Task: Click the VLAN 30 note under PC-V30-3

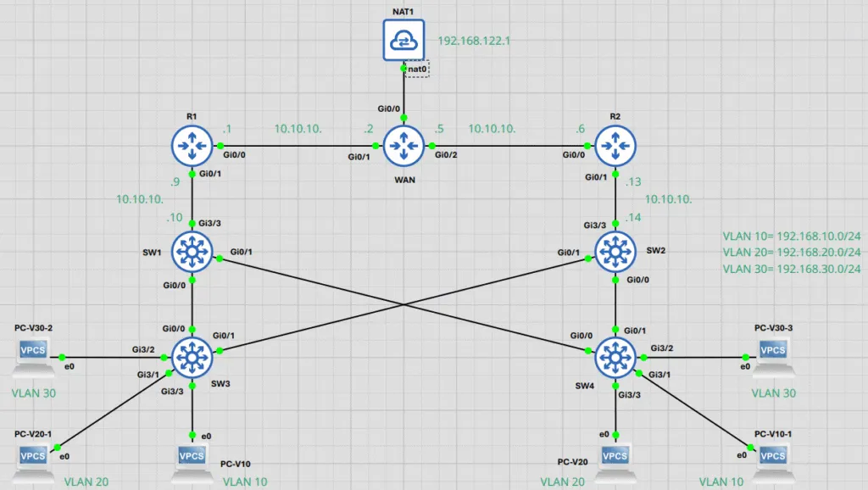Action: [773, 393]
